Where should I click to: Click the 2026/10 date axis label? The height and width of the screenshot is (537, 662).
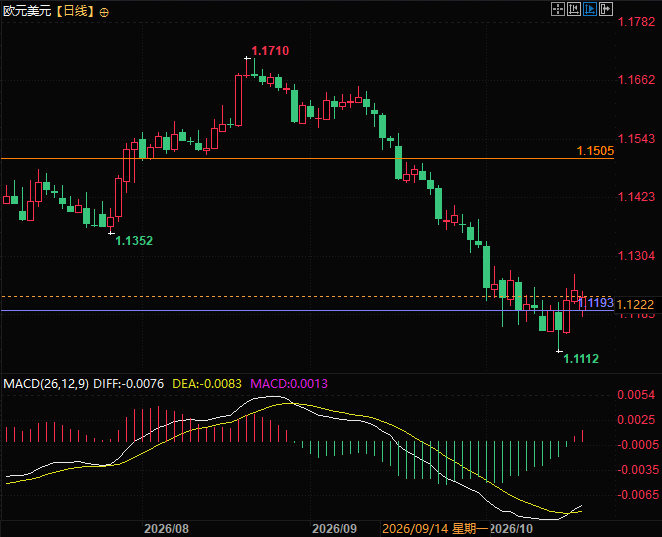(x=512, y=529)
